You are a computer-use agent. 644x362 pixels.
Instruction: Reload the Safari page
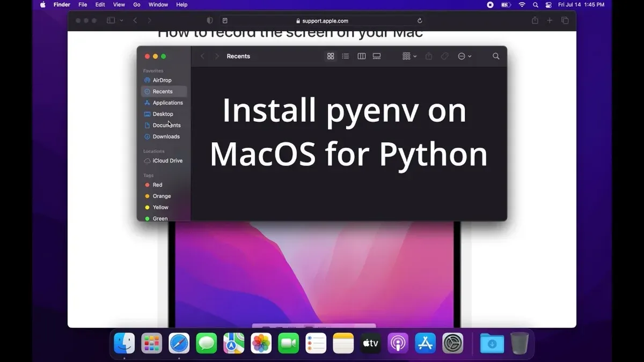point(420,21)
